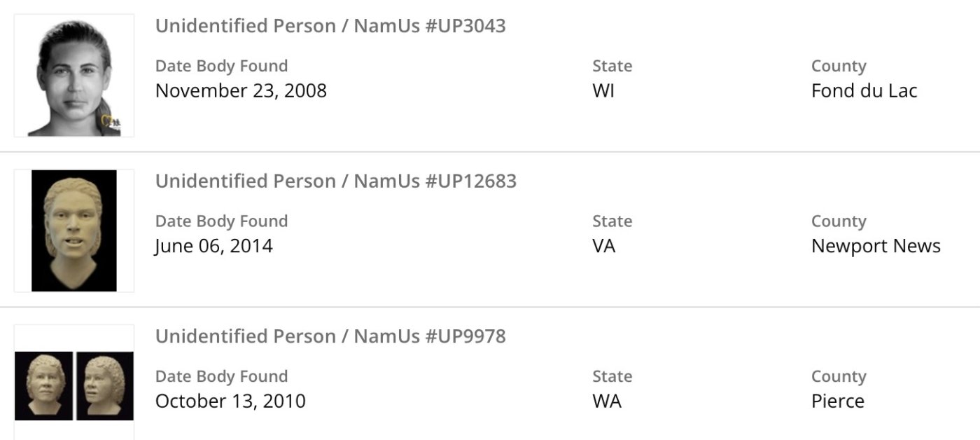Open the NamUs #UP12683 record title
This screenshot has height=440, width=980.
click(x=335, y=181)
